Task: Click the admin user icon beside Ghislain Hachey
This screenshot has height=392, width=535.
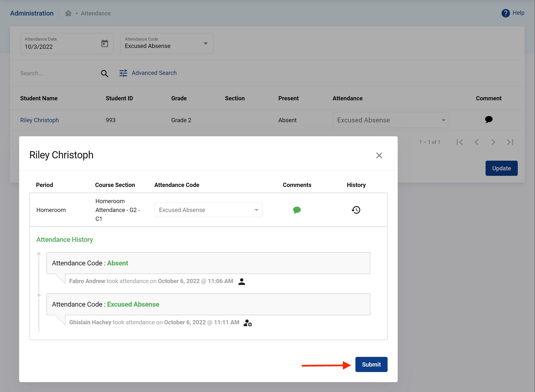Action: pyautogui.click(x=248, y=323)
